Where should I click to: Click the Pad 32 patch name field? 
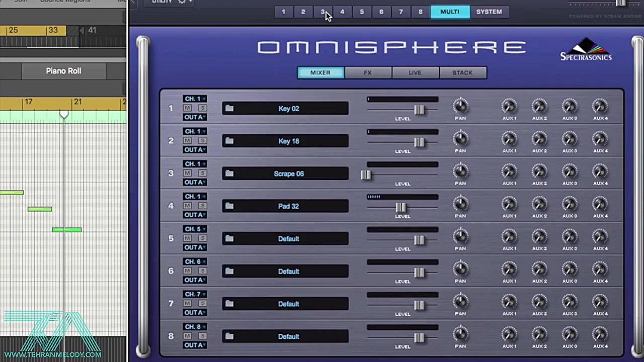[x=285, y=206]
